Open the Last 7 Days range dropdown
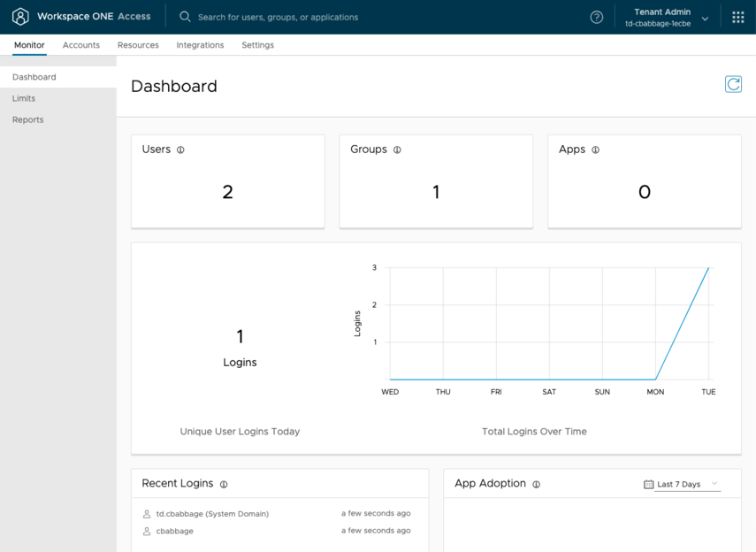756x552 pixels. click(686, 484)
